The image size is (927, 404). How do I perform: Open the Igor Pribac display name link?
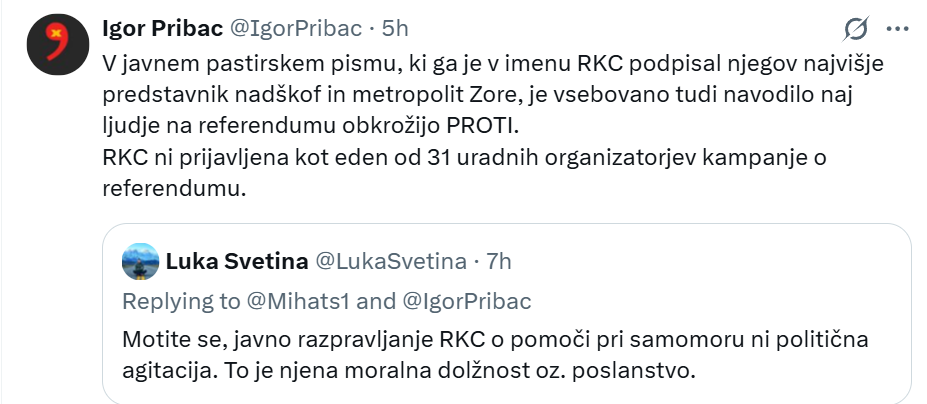coord(165,26)
